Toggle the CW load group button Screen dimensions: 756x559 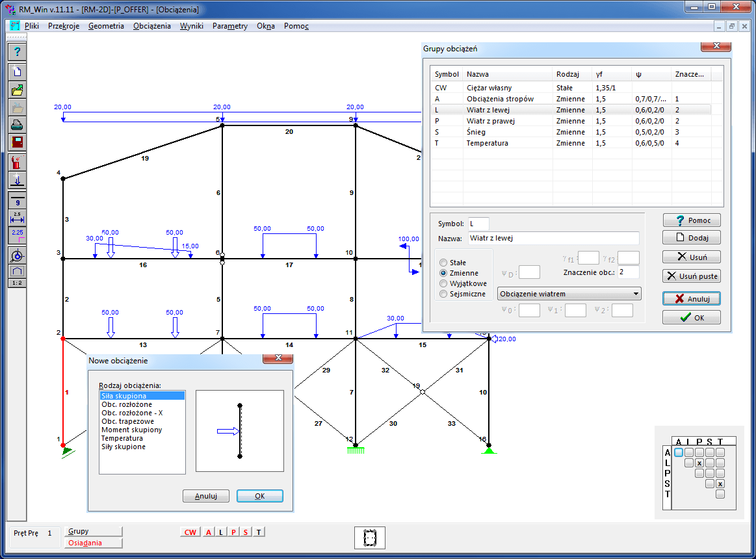tap(190, 532)
